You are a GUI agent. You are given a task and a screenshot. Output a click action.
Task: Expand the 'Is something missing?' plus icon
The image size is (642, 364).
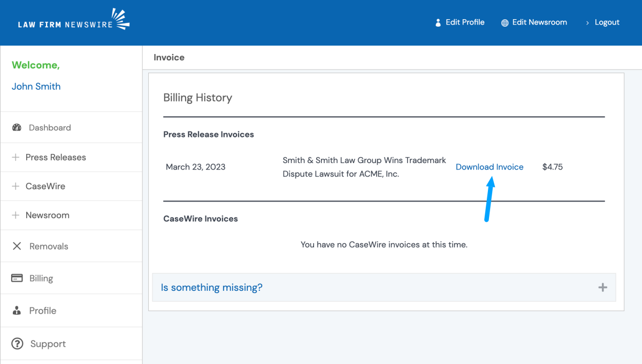click(602, 288)
